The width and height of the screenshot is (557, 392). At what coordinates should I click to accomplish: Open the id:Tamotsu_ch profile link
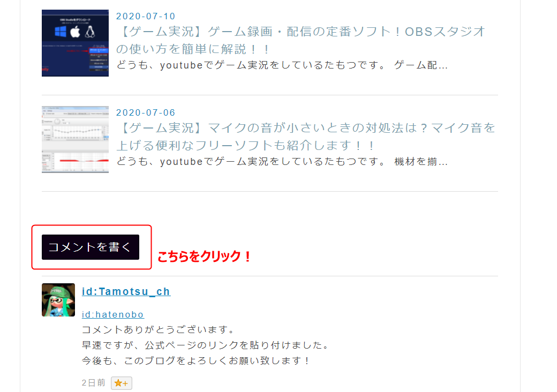click(126, 291)
